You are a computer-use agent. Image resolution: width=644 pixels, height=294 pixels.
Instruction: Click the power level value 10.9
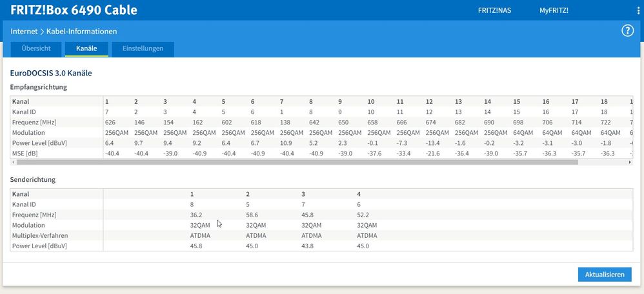pyautogui.click(x=285, y=143)
